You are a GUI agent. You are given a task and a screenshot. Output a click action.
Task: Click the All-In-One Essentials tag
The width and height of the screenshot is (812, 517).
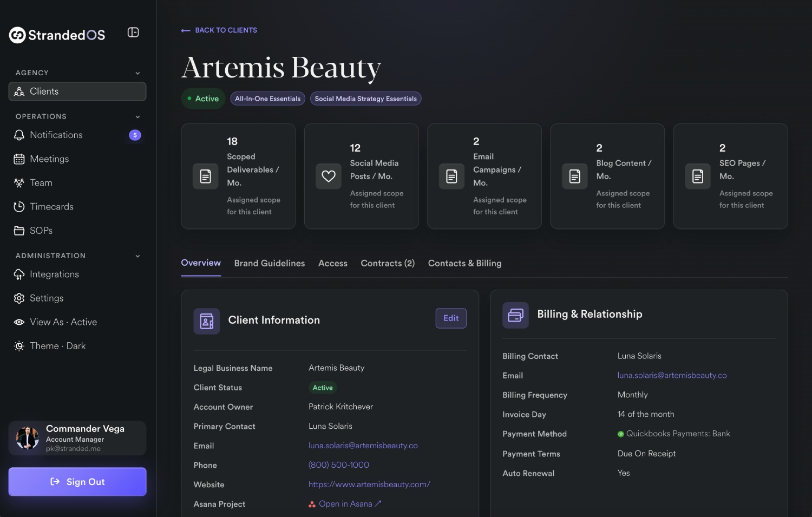267,99
